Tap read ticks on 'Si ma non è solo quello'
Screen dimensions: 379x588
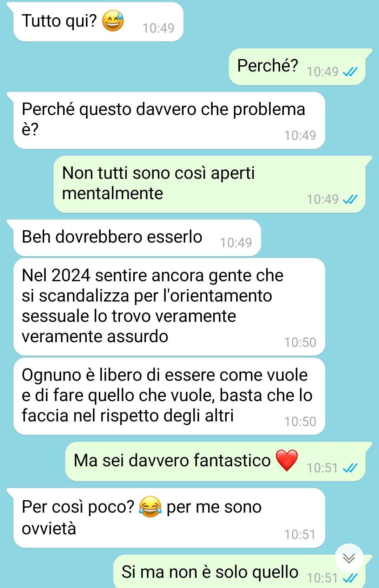[350, 578]
